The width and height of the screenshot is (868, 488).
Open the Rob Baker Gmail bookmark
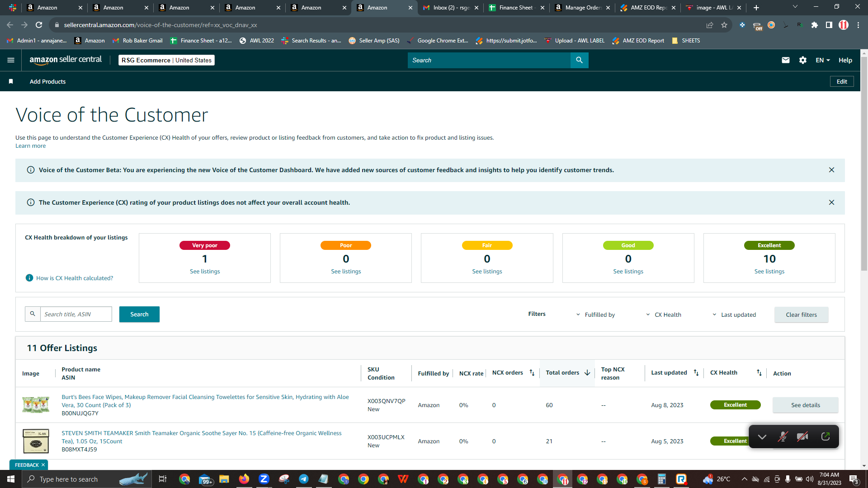coord(137,41)
